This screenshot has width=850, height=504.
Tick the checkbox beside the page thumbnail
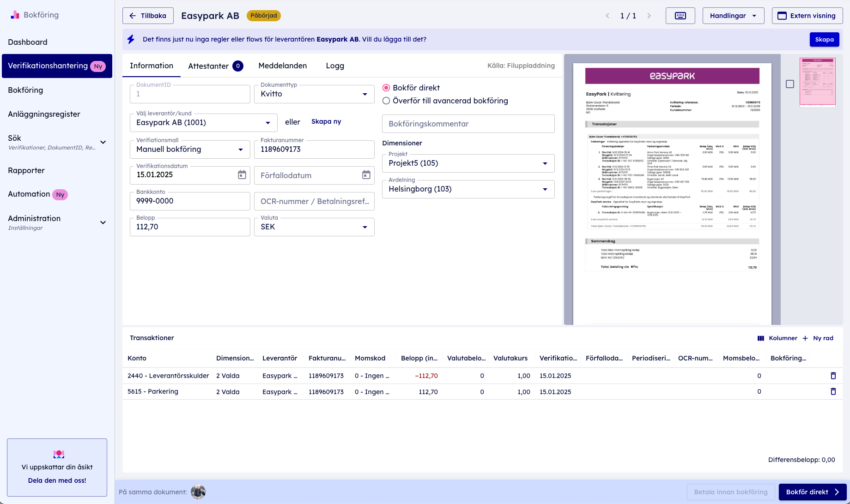790,84
